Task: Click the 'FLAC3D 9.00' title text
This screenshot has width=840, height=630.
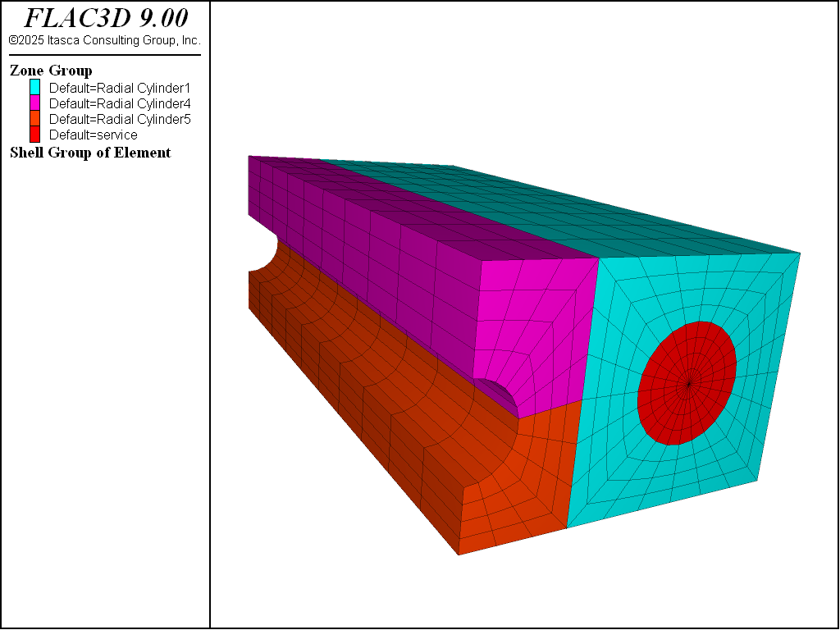Action: (106, 19)
